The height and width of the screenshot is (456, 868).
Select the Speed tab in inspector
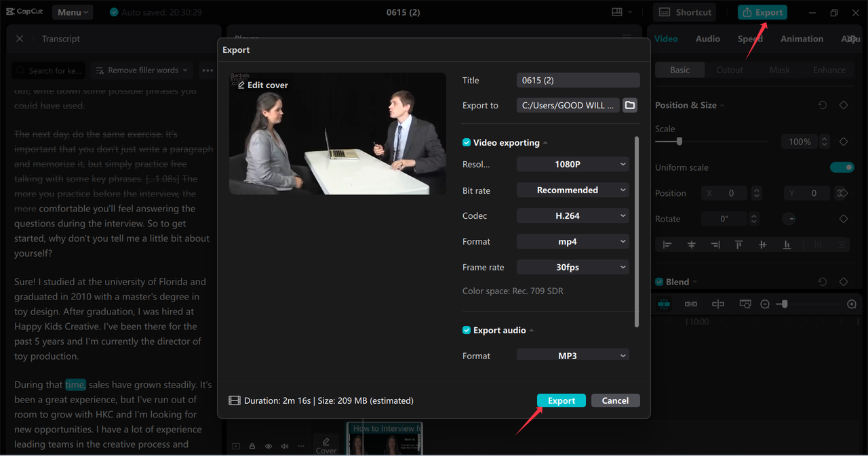(x=750, y=39)
